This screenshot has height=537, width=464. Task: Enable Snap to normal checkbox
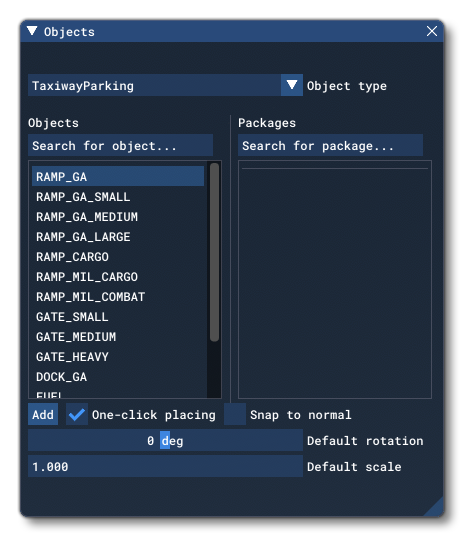click(235, 414)
